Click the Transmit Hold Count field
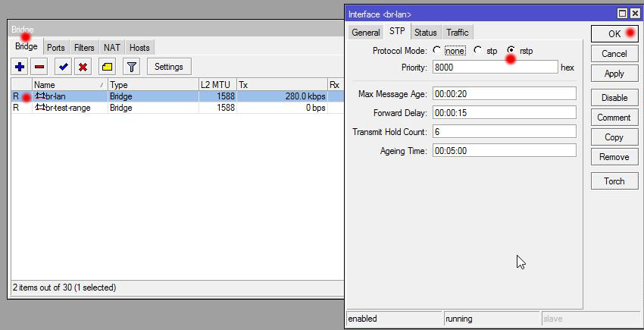Viewport: 644px width, 330px height. pos(505,132)
